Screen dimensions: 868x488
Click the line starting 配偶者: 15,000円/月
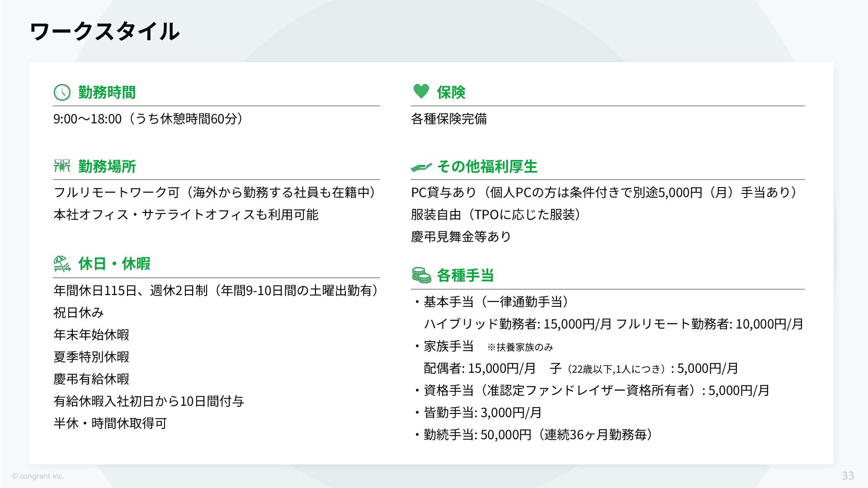click(581, 368)
